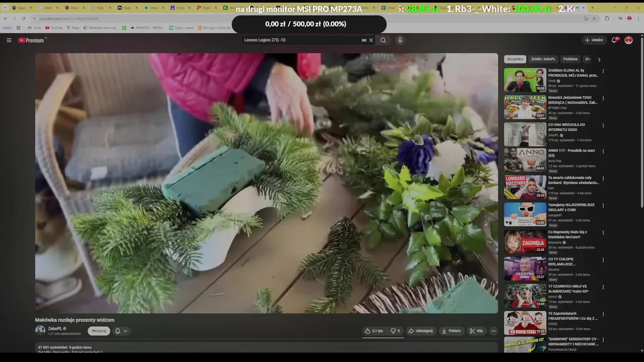Open options menu for Zrobiłem KLONA AI video
The image size is (644, 362).
click(603, 71)
